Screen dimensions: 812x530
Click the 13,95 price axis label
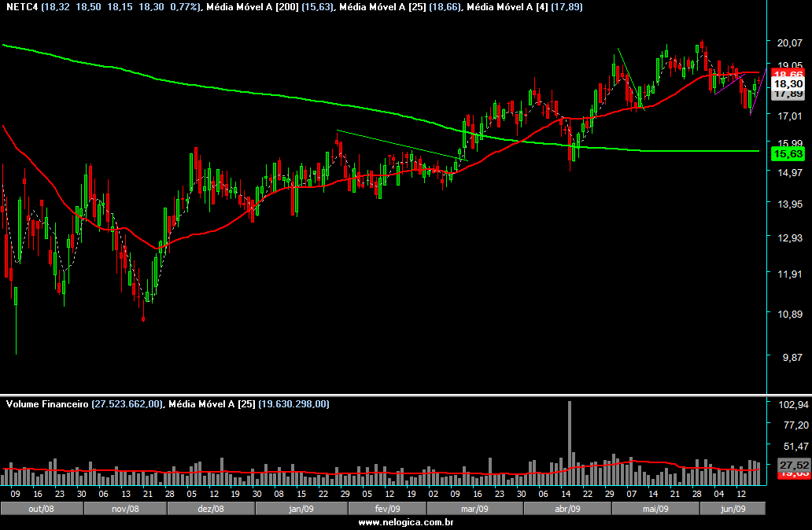coord(790,204)
